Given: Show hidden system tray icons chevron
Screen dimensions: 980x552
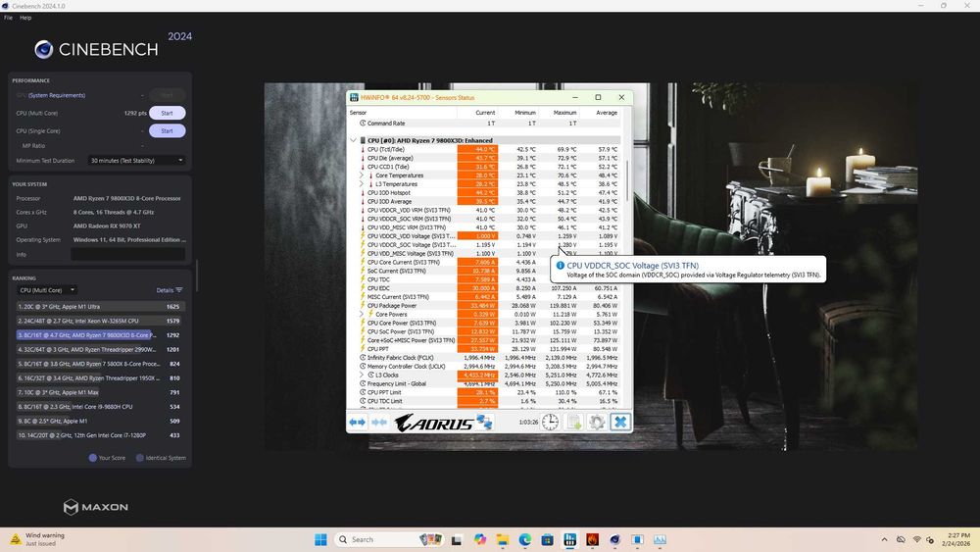Looking at the screenshot, I should pos(884,539).
